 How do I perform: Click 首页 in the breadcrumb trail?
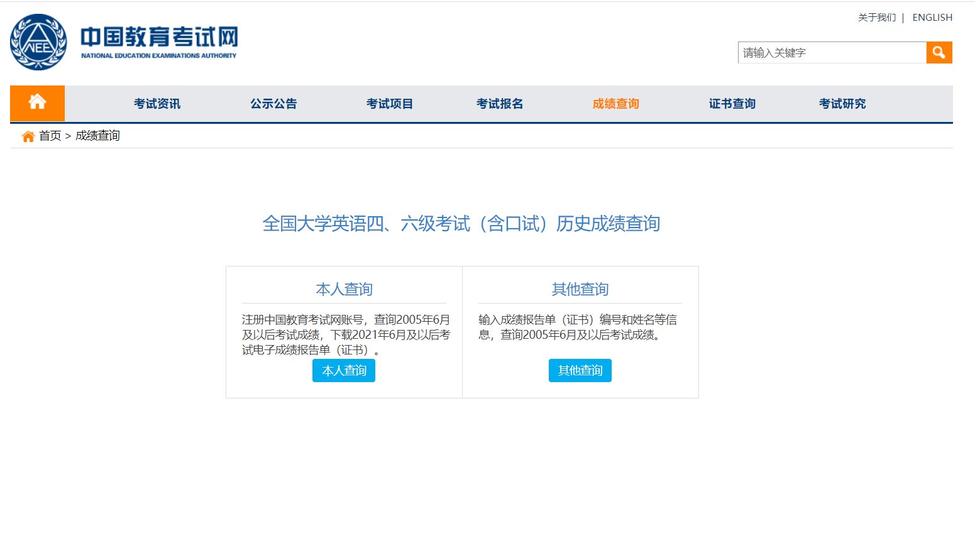(50, 135)
